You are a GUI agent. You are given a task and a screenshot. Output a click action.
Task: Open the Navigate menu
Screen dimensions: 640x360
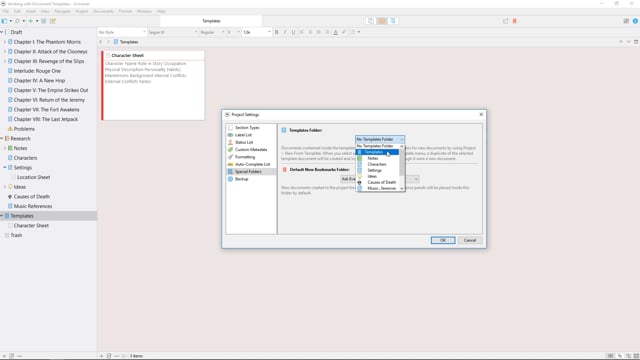62,11
